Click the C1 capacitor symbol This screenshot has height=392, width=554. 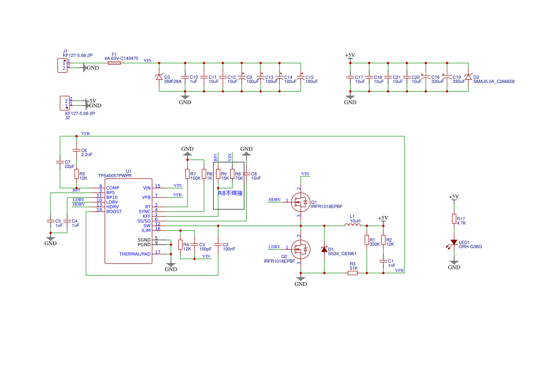[383, 261]
